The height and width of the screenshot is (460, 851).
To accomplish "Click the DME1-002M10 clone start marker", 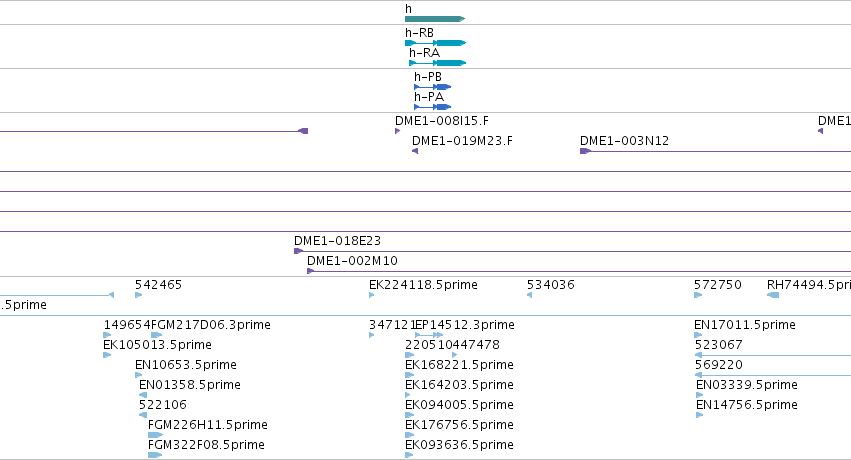I will [x=310, y=271].
